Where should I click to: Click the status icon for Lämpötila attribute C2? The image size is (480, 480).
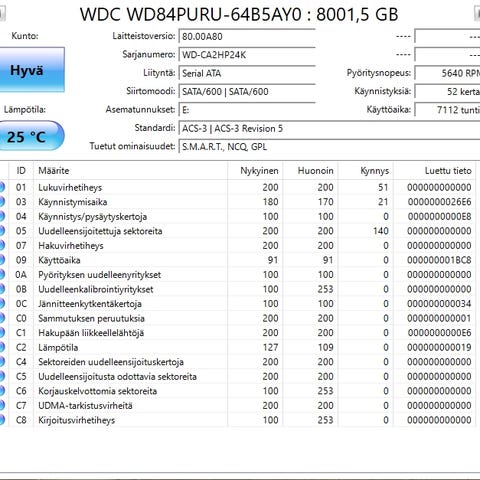pyautogui.click(x=2, y=347)
